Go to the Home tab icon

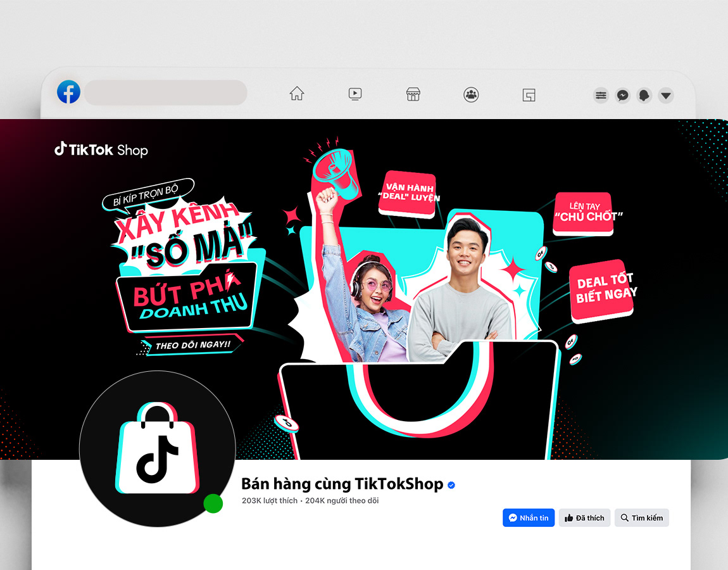pyautogui.click(x=297, y=94)
